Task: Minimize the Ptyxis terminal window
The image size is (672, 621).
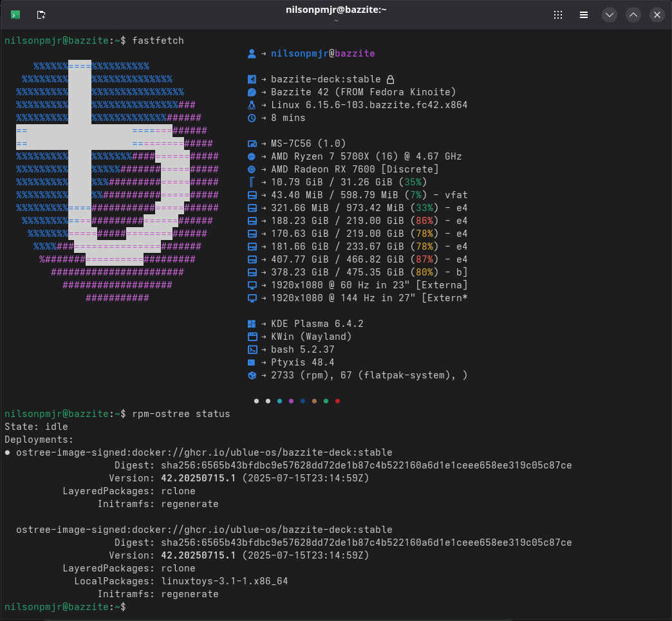Action: [x=610, y=15]
